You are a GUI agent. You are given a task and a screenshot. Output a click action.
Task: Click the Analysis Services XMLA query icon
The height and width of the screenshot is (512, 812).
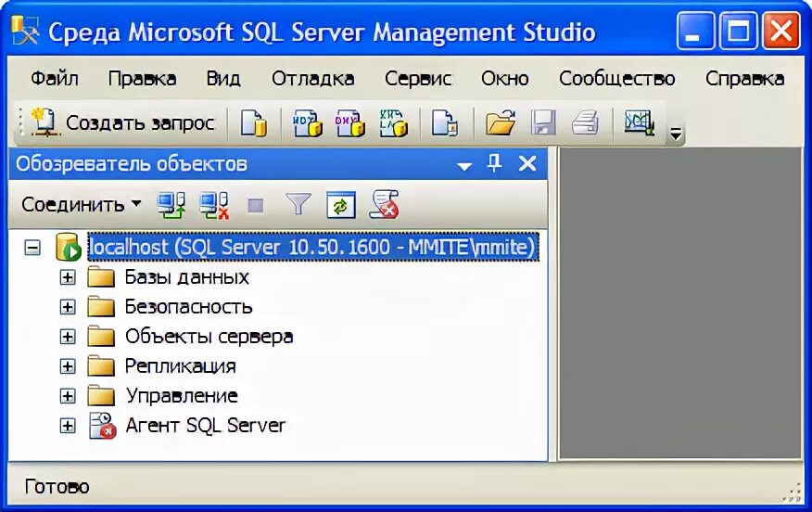tap(393, 122)
